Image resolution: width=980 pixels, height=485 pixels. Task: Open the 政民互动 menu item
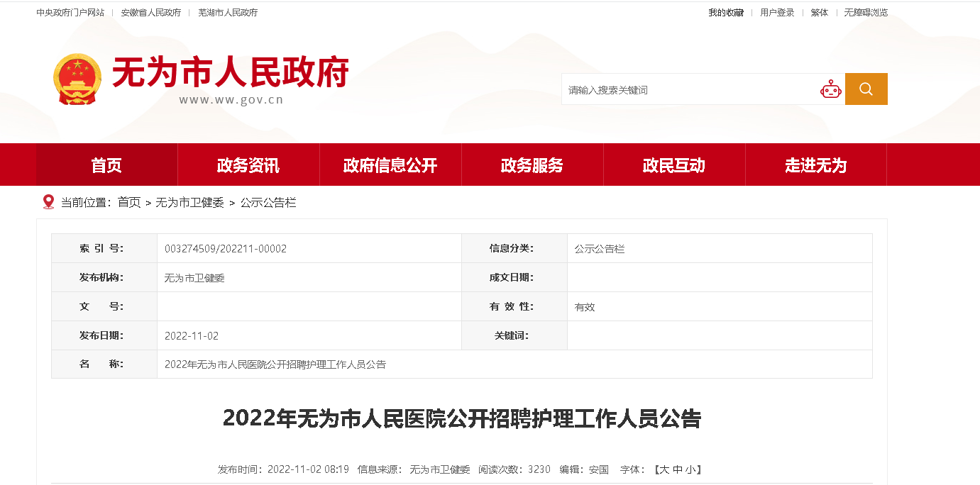click(x=674, y=165)
